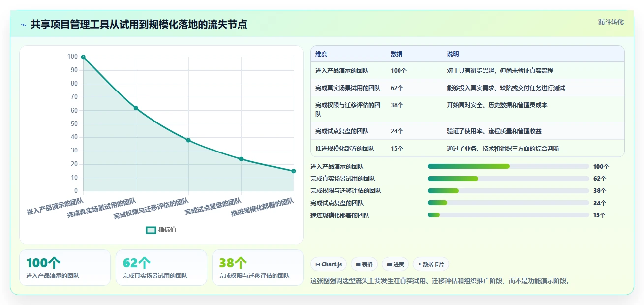644x305 pixels.
Task: Select the 进度 chip
Action: click(x=395, y=264)
